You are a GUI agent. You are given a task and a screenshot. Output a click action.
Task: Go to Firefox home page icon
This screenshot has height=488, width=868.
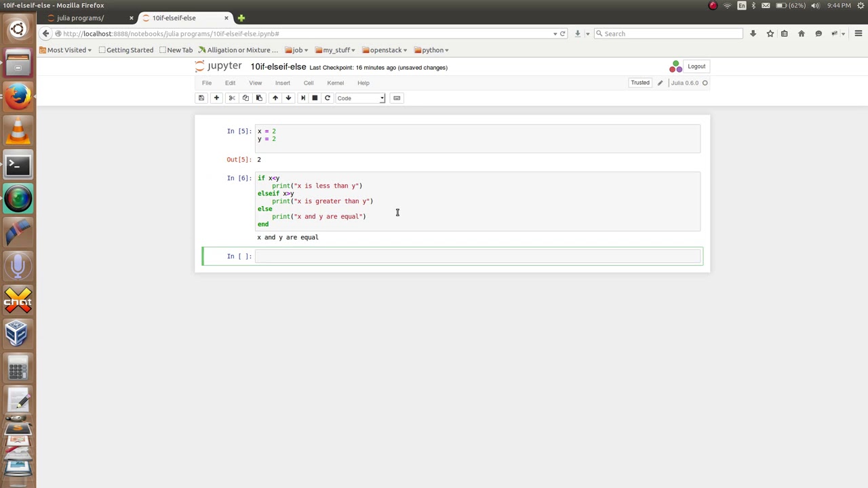802,33
